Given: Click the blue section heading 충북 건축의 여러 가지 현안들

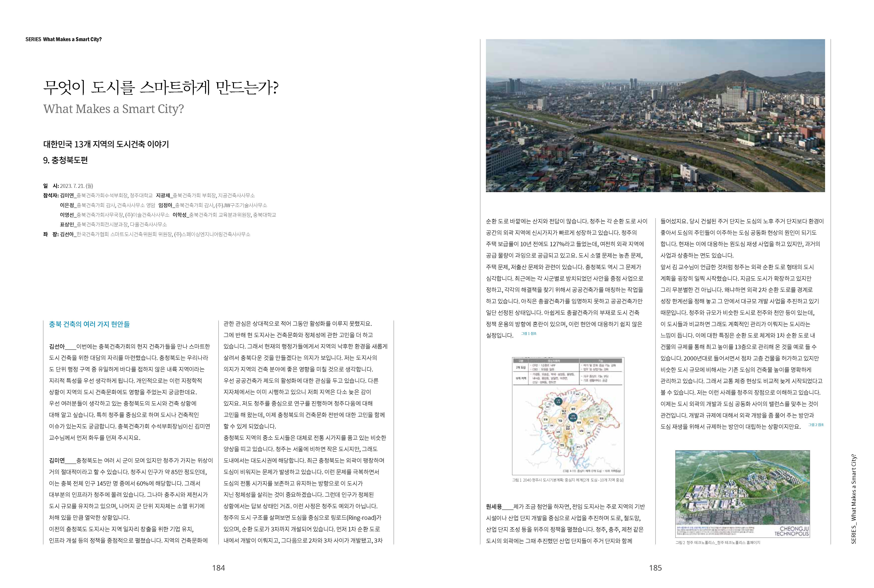Looking at the screenshot, I should [89, 324].
